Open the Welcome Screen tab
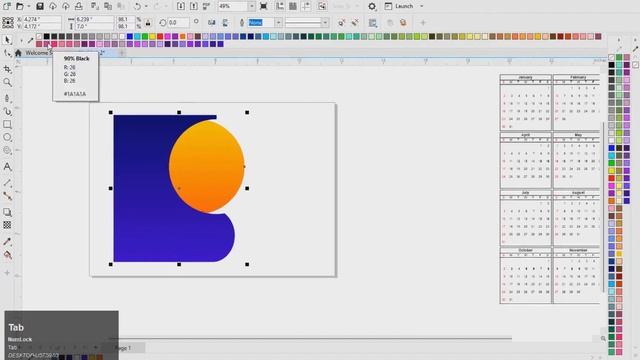Viewport: 640px width, 360px height. pyautogui.click(x=39, y=53)
